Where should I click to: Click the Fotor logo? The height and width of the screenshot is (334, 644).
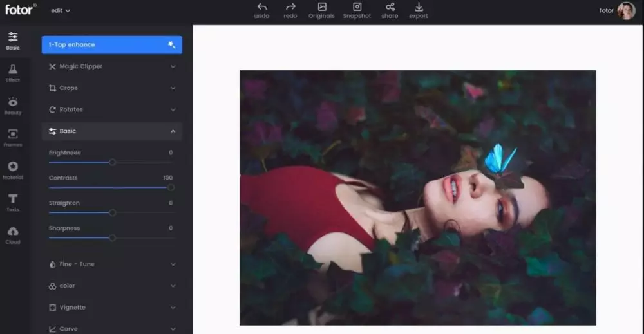[x=21, y=10]
